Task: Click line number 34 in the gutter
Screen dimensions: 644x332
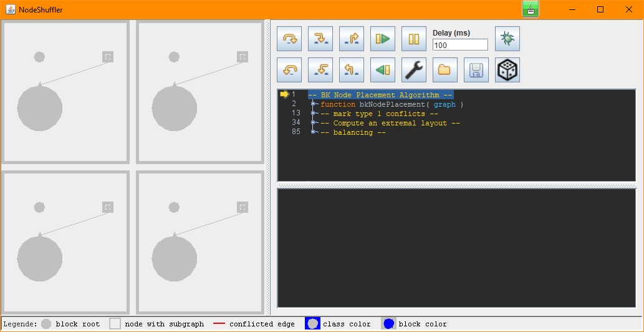Action: click(296, 122)
